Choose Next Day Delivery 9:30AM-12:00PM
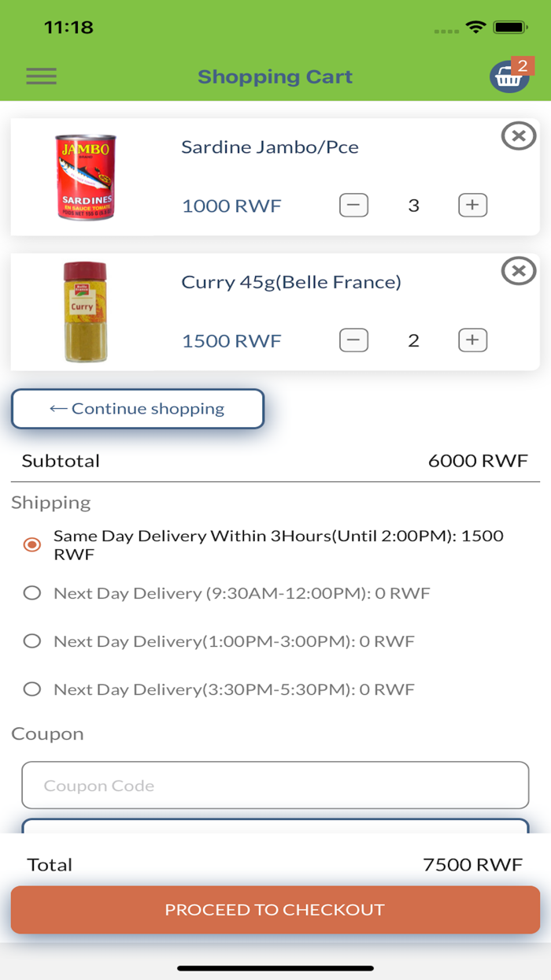This screenshot has height=980, width=551. point(32,593)
